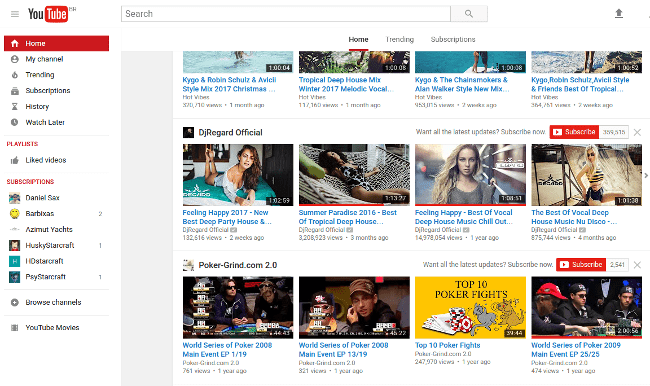Open Summer Paradise 2016 video thumbnail
Screen dimensions: 650x386
pyautogui.click(x=354, y=175)
